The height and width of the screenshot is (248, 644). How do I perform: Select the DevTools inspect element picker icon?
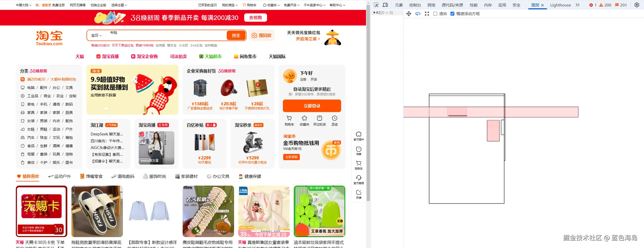[376, 5]
